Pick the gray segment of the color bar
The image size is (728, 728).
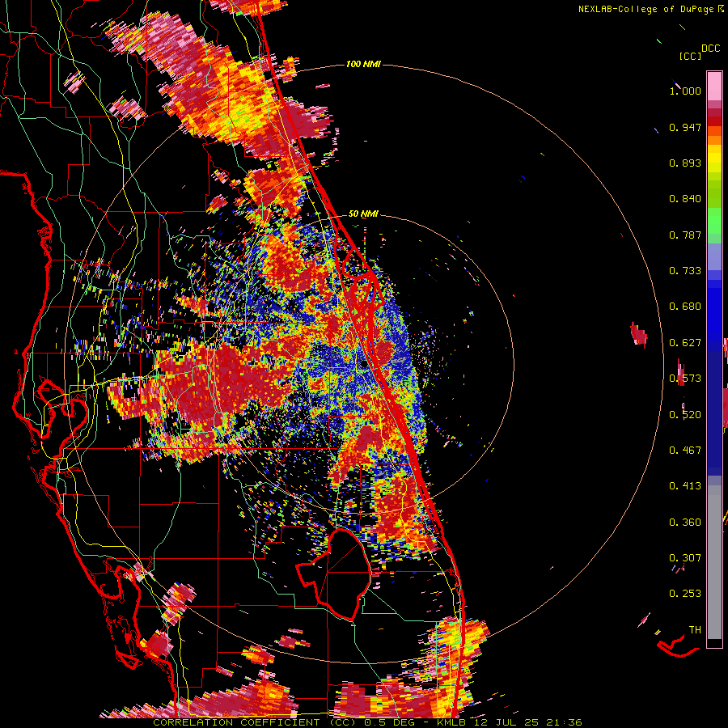pyautogui.click(x=714, y=562)
